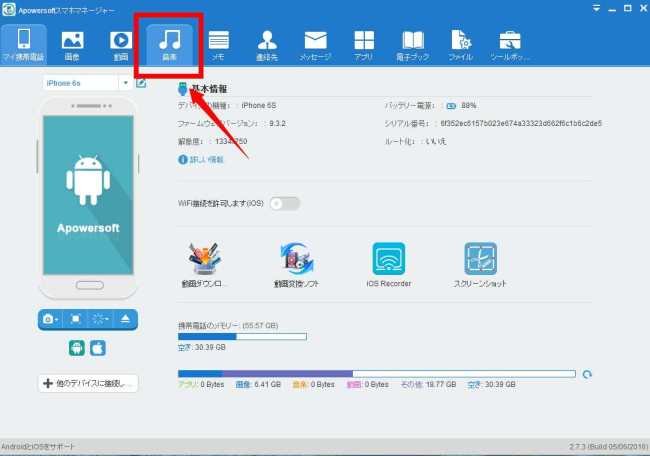Click the serial number value
The height and width of the screenshot is (456, 650).
[521, 123]
